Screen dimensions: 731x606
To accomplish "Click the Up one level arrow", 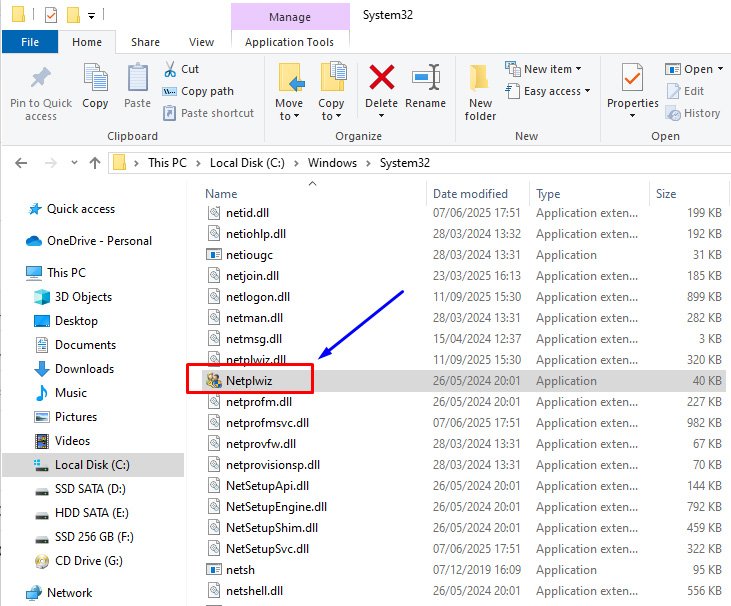I will click(x=95, y=163).
